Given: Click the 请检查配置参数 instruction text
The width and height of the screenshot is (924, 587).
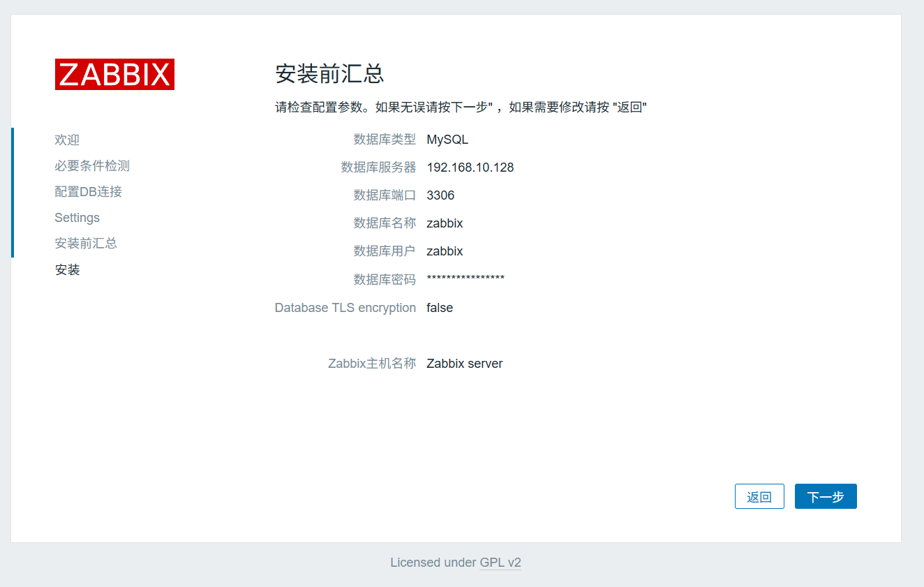Looking at the screenshot, I should pyautogui.click(x=461, y=107).
